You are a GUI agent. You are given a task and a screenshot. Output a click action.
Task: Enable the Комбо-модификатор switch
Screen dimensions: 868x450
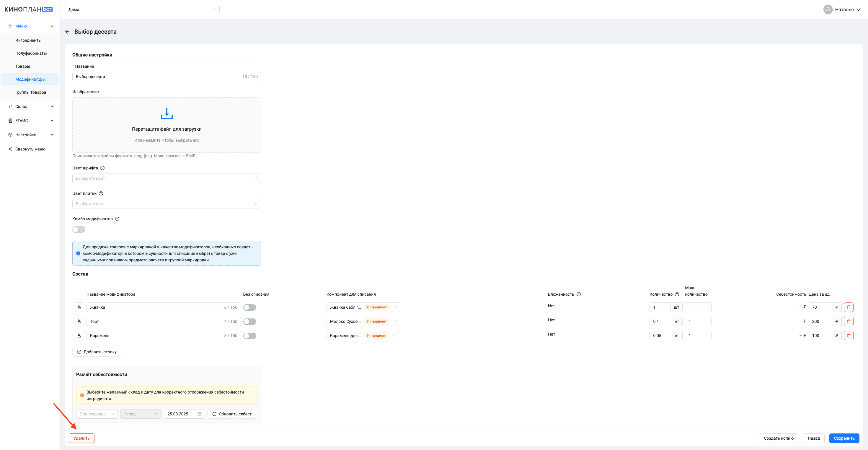pyautogui.click(x=79, y=229)
